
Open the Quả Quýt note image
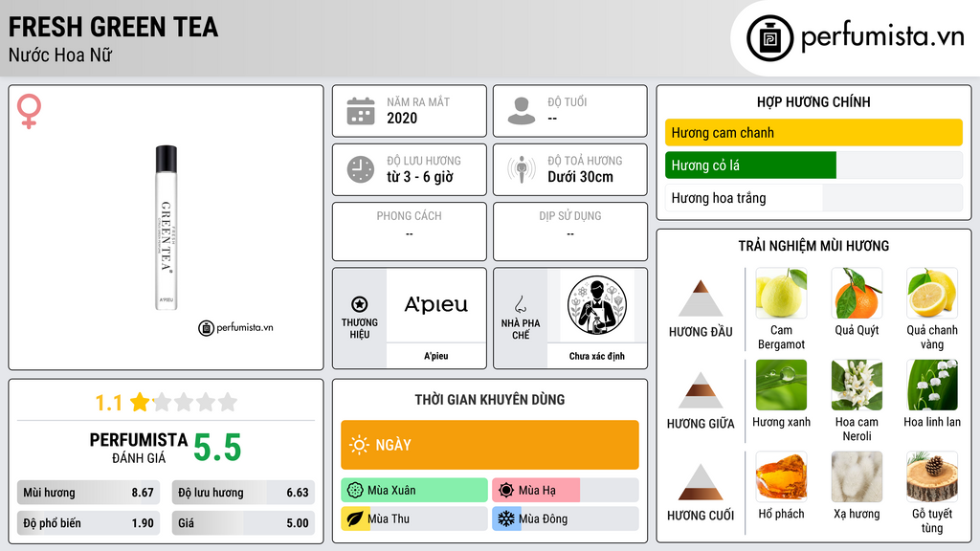coord(857,293)
